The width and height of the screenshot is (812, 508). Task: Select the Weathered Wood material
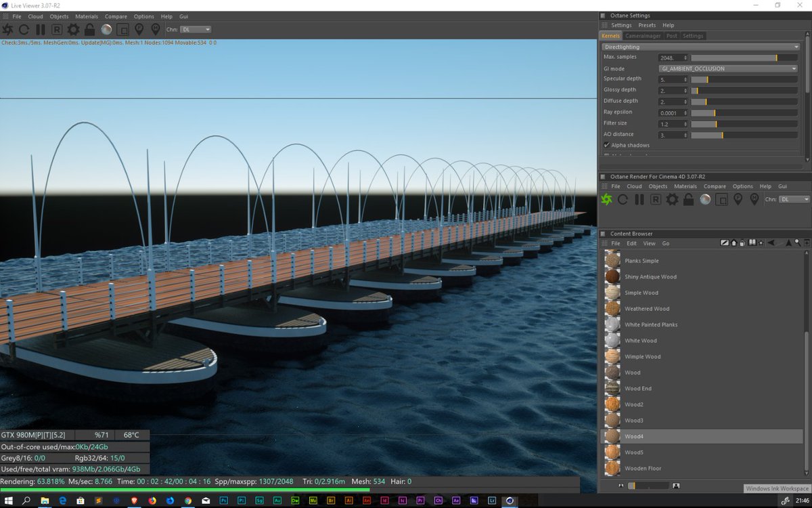pyautogui.click(x=647, y=309)
